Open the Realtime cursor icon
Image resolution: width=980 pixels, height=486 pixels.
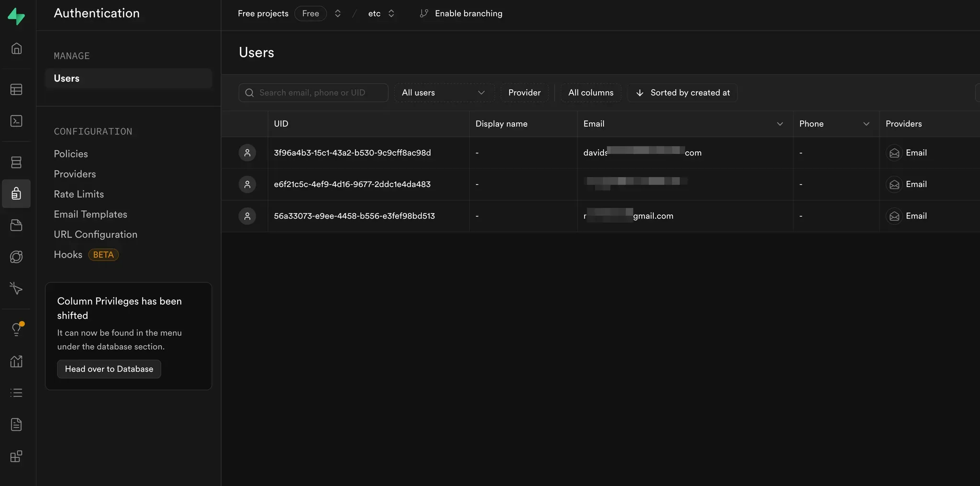(16, 288)
